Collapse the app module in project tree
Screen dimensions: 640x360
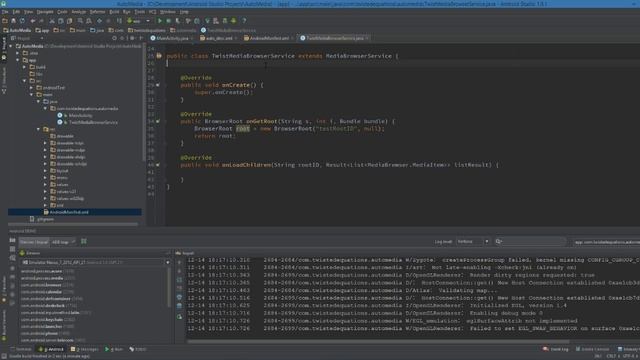tap(18, 60)
